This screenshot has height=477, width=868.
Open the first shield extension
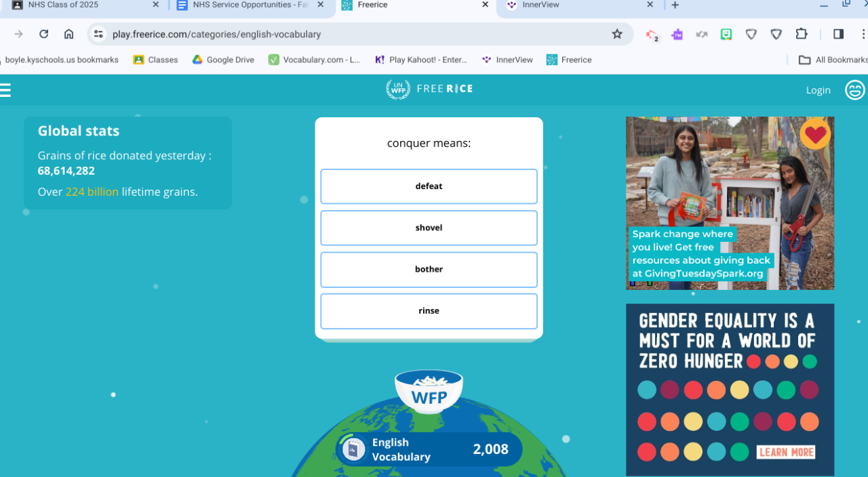pos(751,34)
